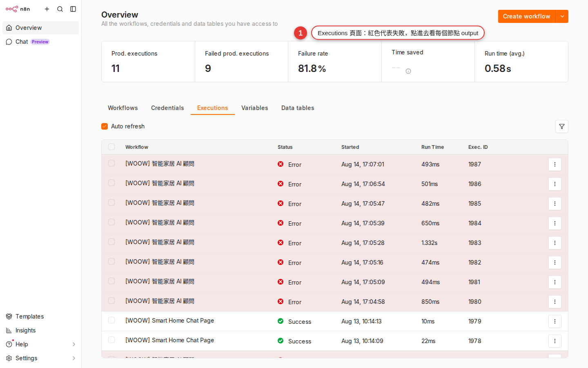Select checkbox for execution 1986
588x368 pixels.
coord(111,183)
